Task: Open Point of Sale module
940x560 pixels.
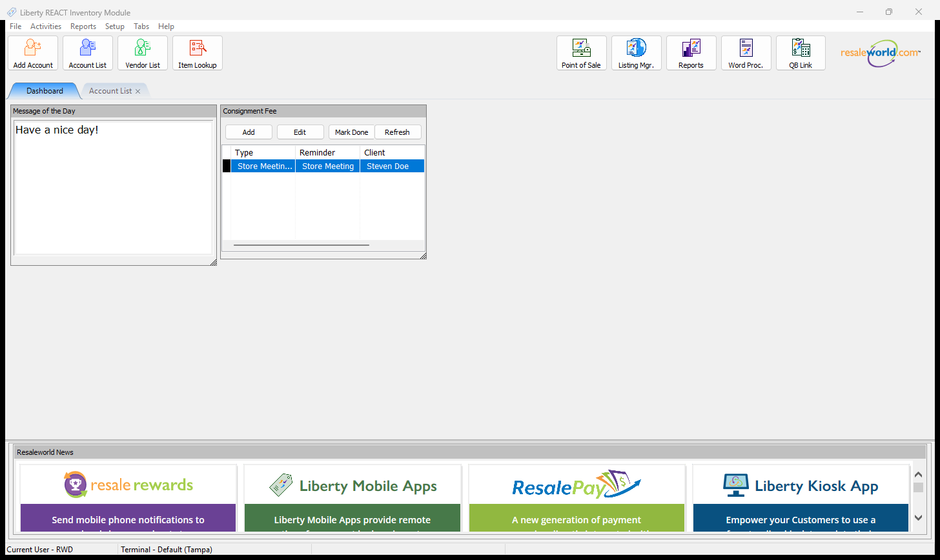Action: tap(582, 53)
